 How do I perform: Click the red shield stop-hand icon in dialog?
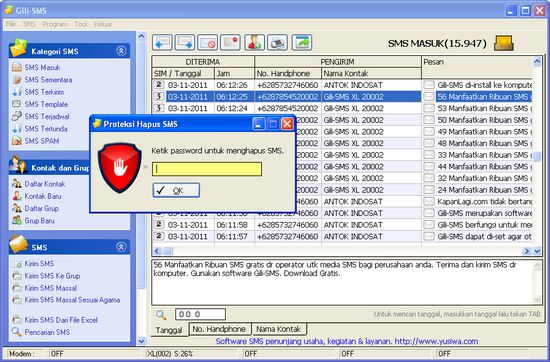(x=120, y=167)
